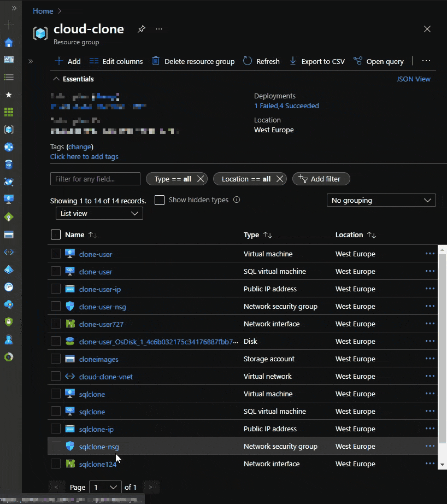447x504 pixels.
Task: Sort by Type column
Action: (258, 235)
